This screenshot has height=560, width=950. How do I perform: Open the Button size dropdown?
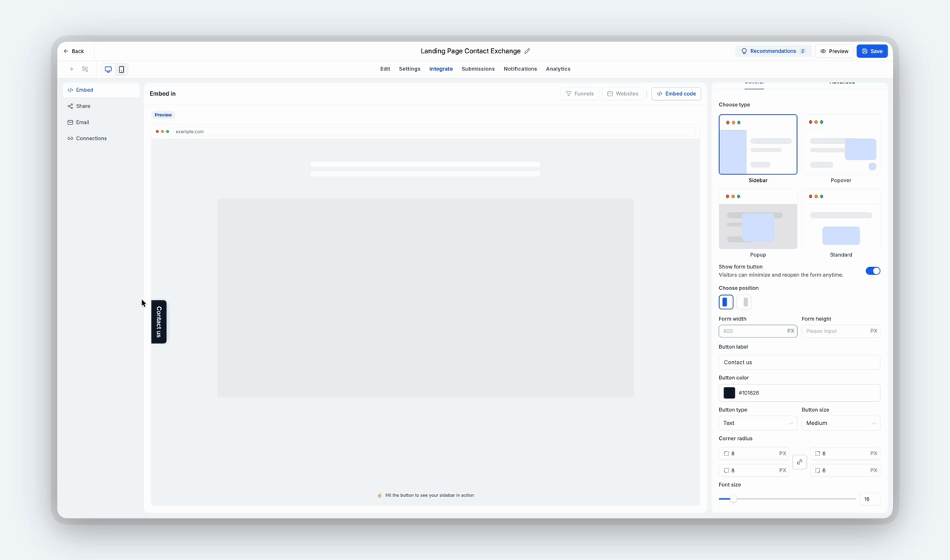(841, 423)
